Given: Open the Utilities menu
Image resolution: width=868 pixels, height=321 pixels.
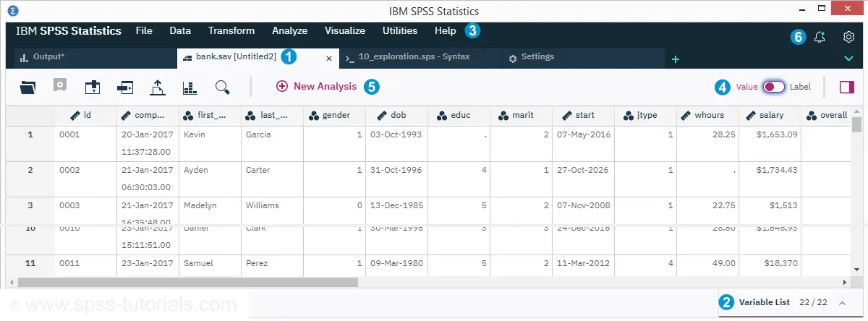Looking at the screenshot, I should [x=400, y=31].
